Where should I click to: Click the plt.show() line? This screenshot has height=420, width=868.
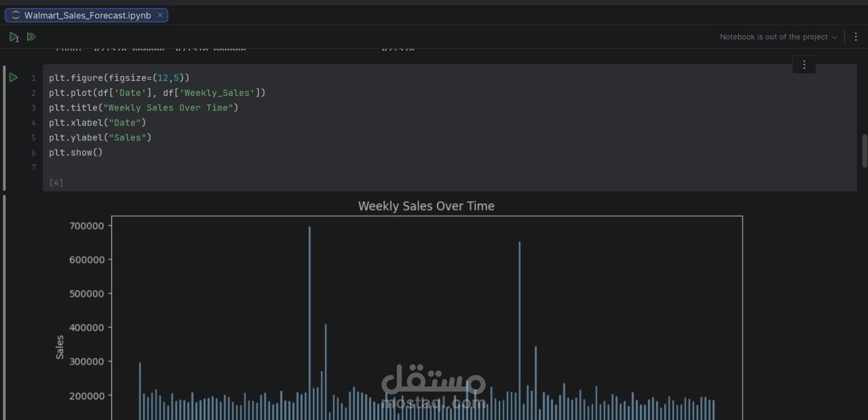pos(76,152)
